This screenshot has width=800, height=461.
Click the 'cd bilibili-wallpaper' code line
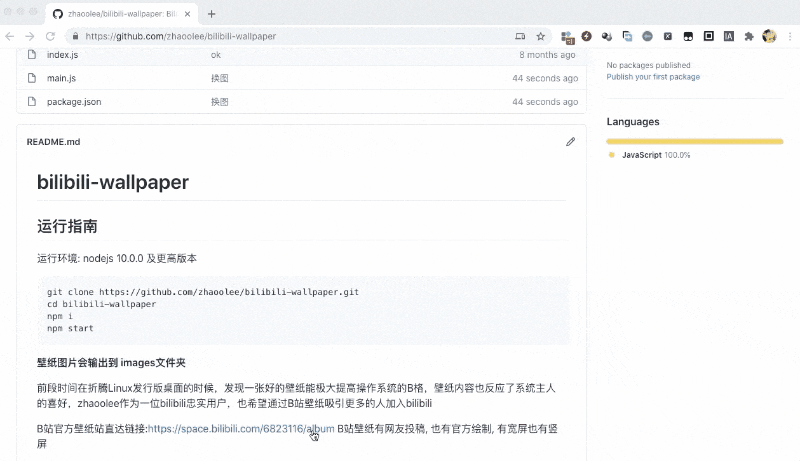click(x=101, y=304)
